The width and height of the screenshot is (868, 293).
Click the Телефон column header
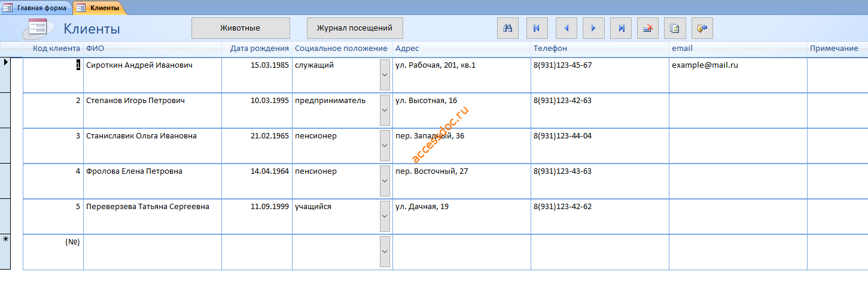click(x=550, y=49)
